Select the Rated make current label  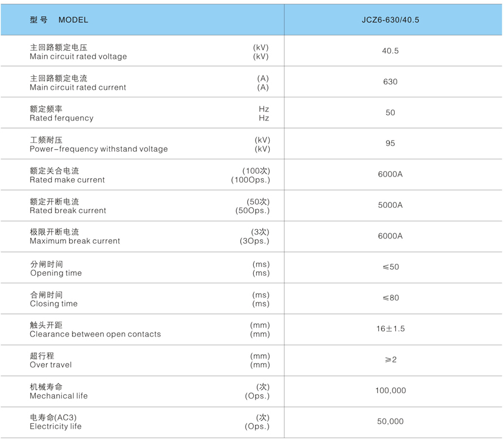[x=67, y=180]
